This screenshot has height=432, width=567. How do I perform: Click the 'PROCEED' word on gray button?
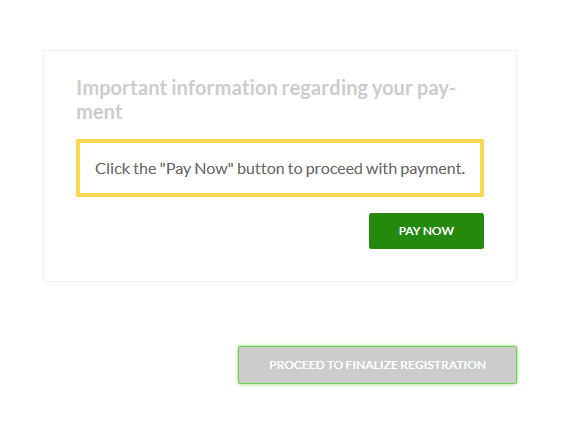297,365
